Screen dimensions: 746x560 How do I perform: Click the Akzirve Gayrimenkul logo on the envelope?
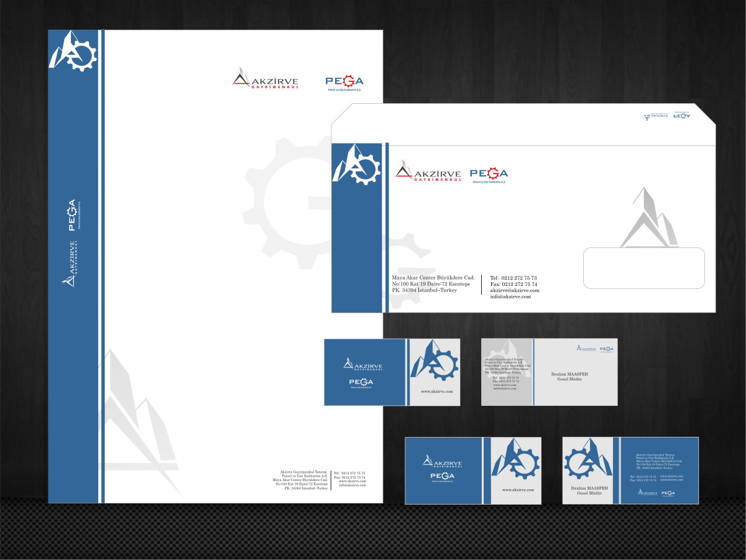[428, 174]
